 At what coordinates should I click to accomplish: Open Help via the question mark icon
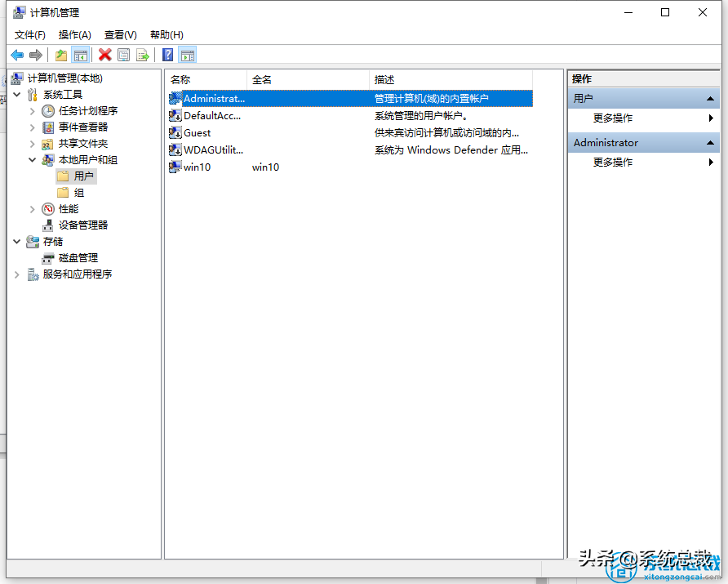(168, 54)
